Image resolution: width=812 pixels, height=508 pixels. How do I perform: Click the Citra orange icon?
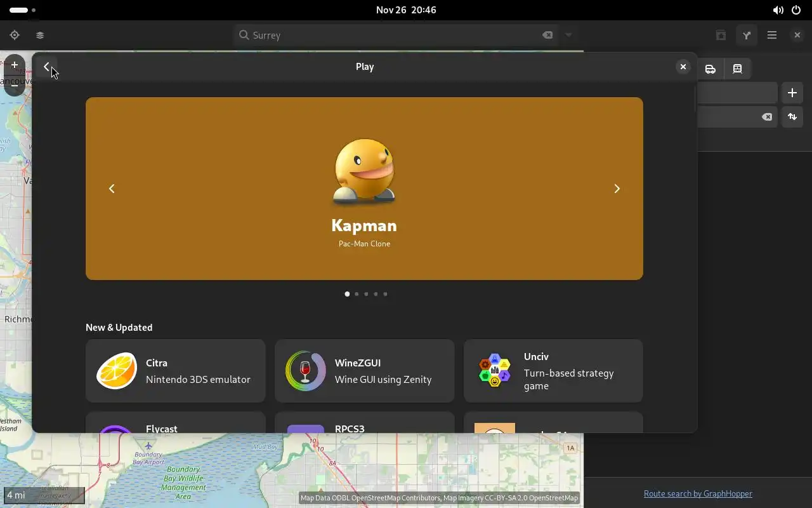(x=117, y=371)
